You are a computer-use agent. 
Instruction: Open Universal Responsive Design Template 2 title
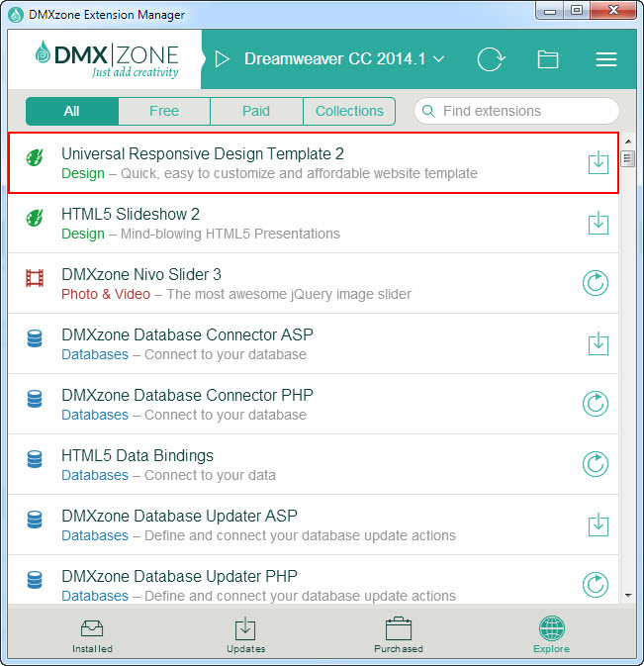pyautogui.click(x=203, y=153)
